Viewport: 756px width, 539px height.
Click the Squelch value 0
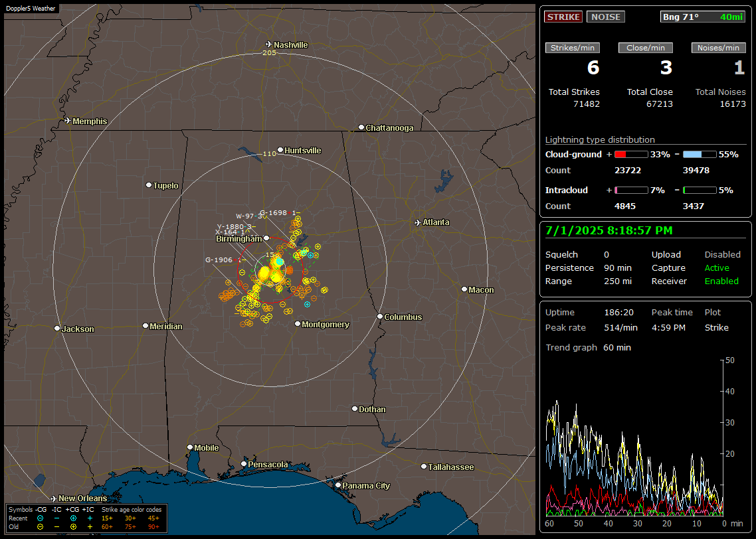pos(607,255)
